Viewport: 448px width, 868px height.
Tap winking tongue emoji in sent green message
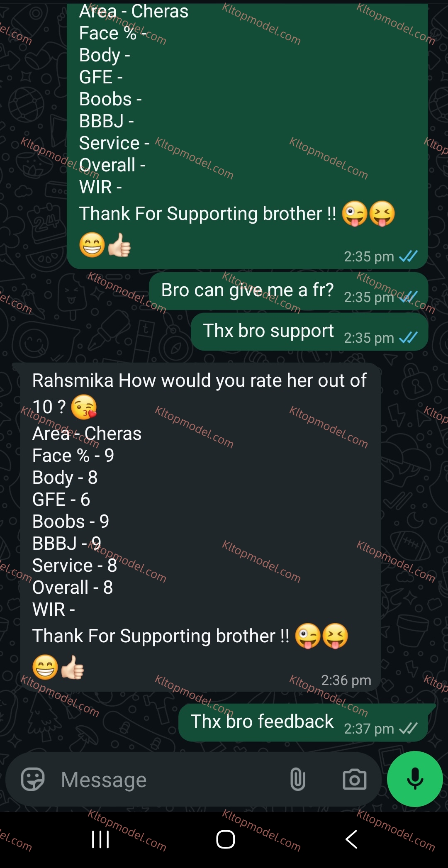tap(355, 214)
